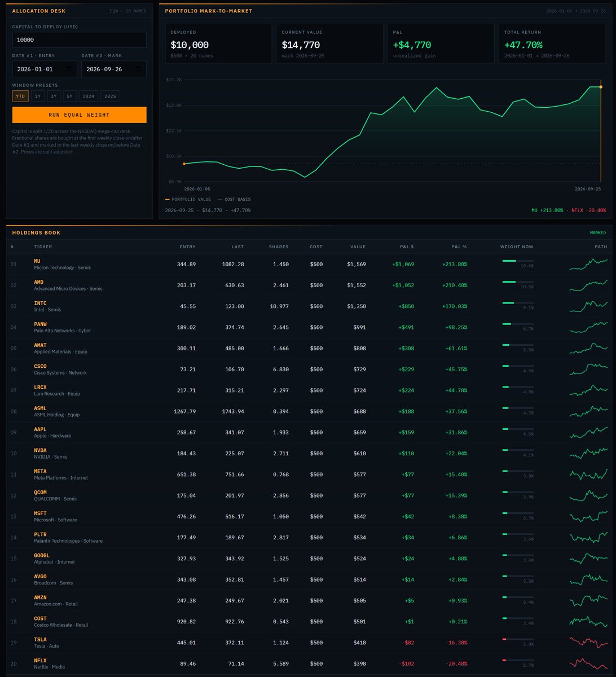Sort holdings by the VALUE column header
The height and width of the screenshot is (677, 616).
[357, 247]
